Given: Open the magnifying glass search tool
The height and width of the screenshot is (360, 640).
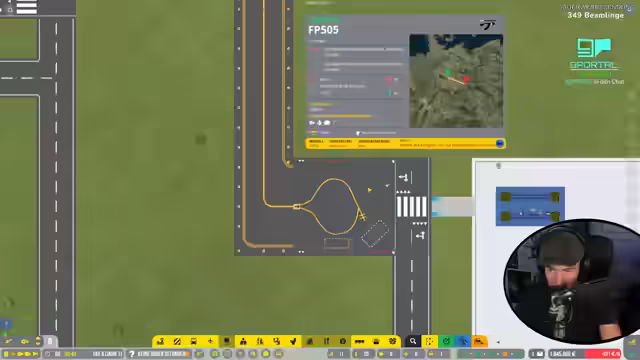Looking at the screenshot, I should [413, 341].
